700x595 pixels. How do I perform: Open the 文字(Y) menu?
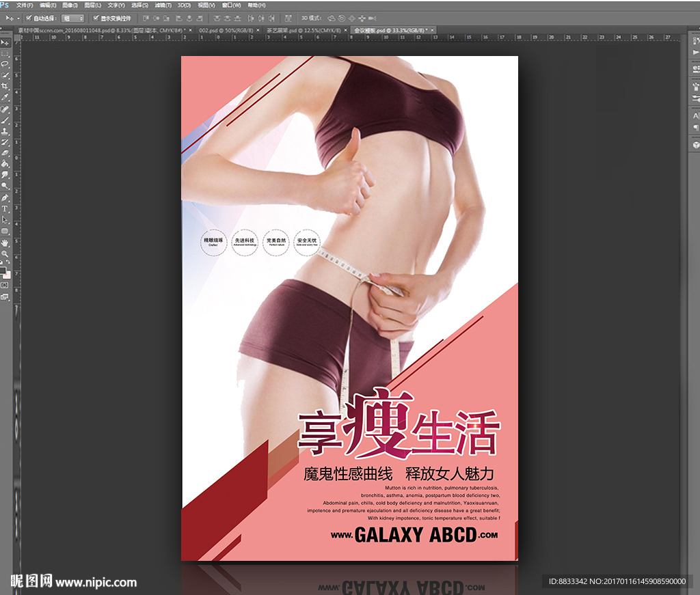click(116, 5)
